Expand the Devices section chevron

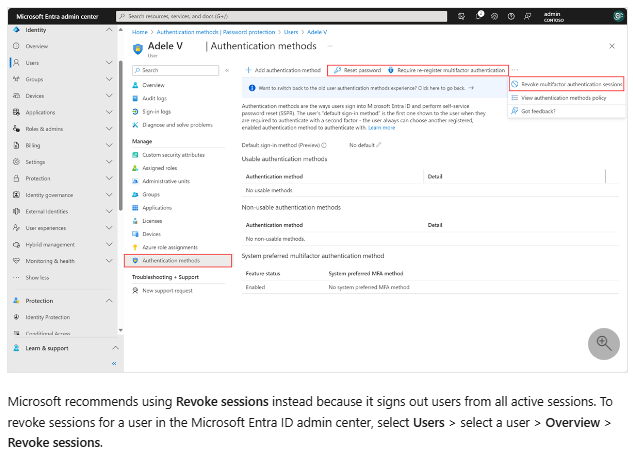109,96
